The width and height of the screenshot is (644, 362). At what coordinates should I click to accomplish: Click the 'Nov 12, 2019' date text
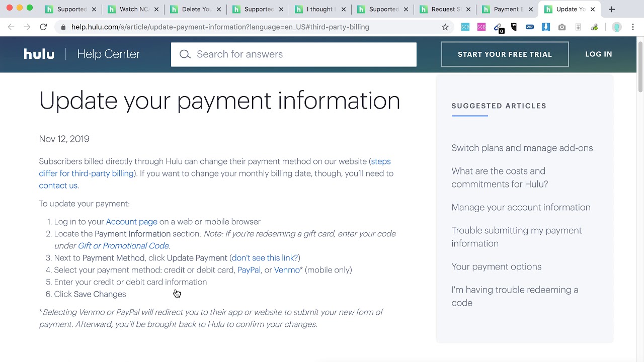tap(64, 139)
